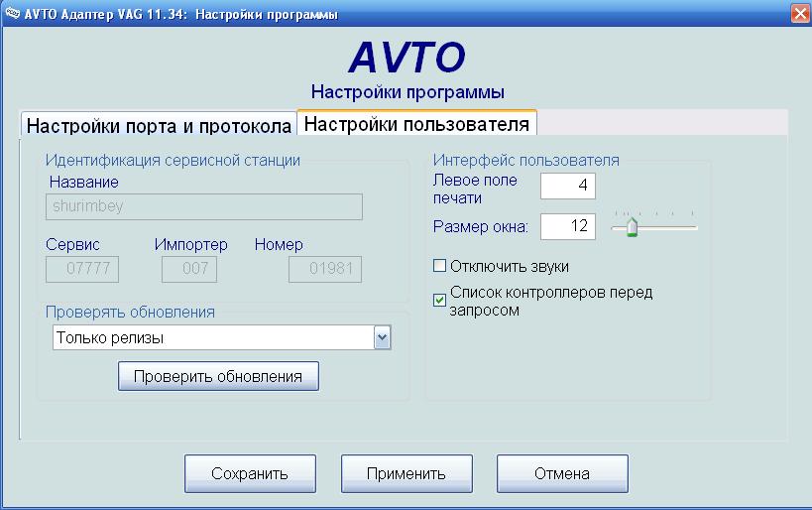Viewport: 812px width, 510px height.
Task: Click the Отмена button
Action: tap(562, 473)
